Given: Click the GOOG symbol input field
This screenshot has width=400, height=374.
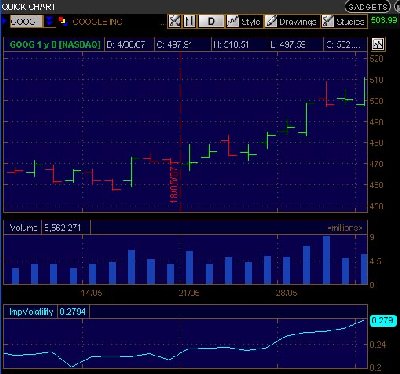Looking at the screenshot, I should coord(26,22).
